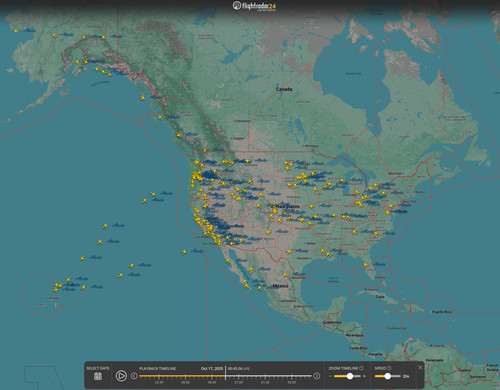Image resolution: width=500 pixels, height=390 pixels.
Task: Click the Mexico map label
Action: (280, 286)
